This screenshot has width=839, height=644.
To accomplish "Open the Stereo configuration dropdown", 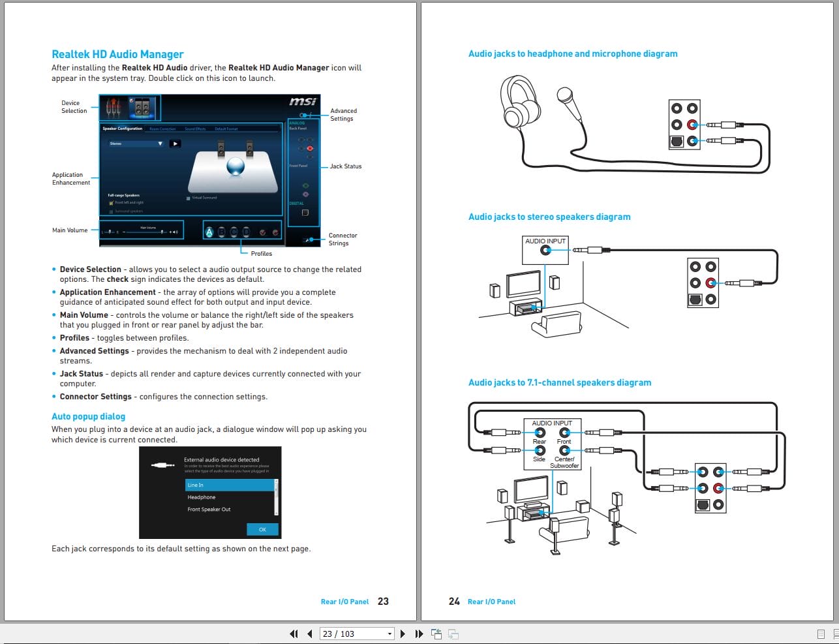I will tap(160, 144).
